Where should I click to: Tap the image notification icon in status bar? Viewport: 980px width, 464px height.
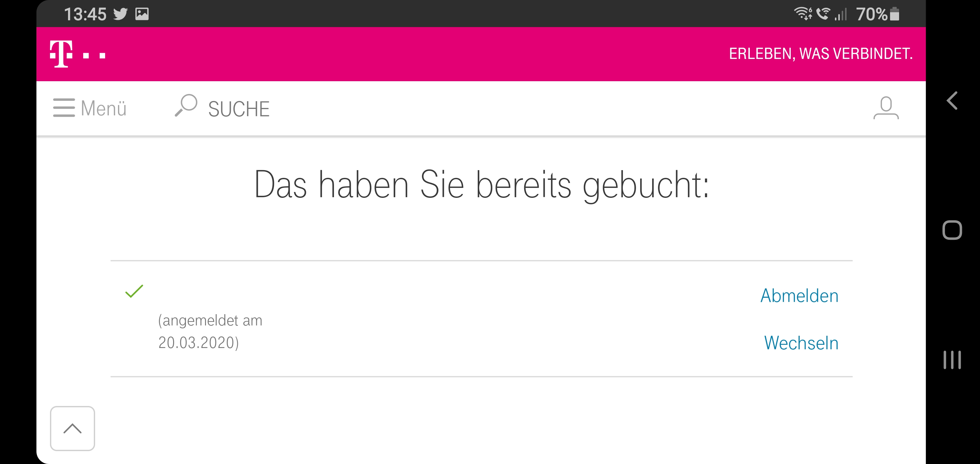pyautogui.click(x=142, y=14)
